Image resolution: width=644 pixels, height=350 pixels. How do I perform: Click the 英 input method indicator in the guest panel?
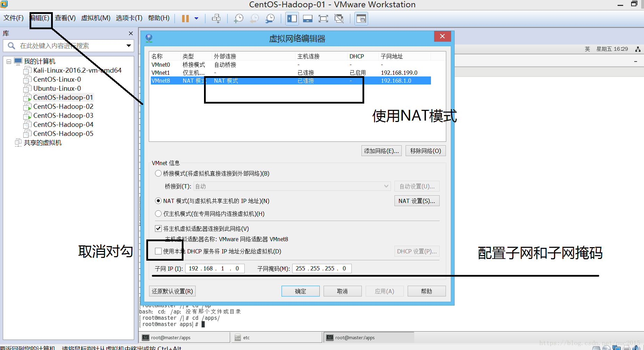[587, 49]
